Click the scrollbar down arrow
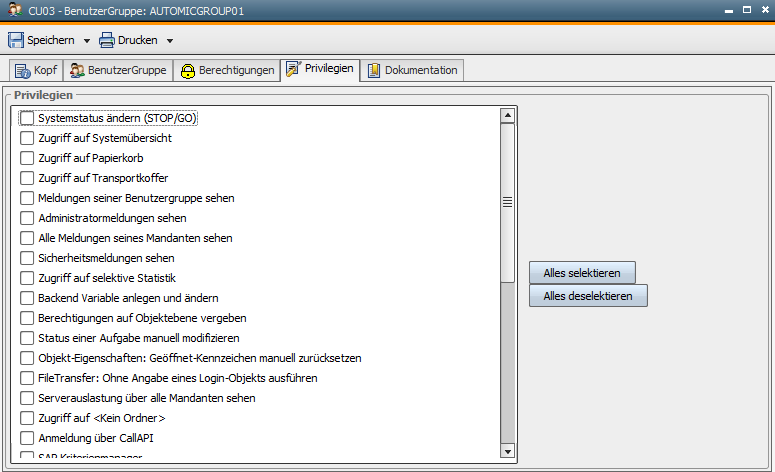The image size is (775, 472). point(507,449)
